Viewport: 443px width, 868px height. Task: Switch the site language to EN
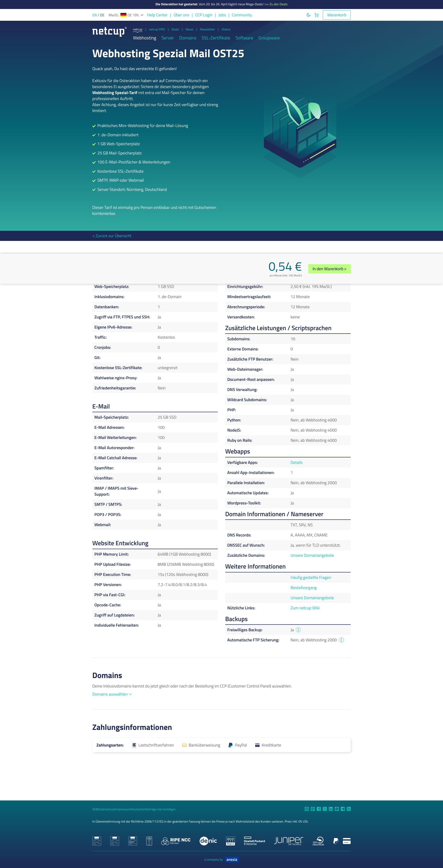point(94,15)
